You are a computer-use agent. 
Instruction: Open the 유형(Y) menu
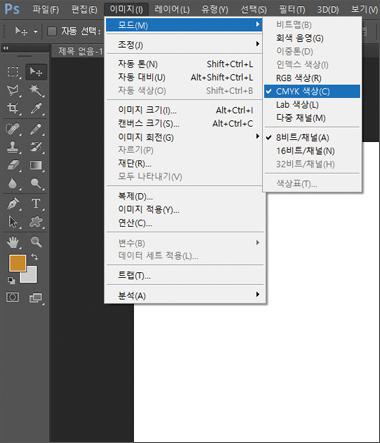click(215, 9)
